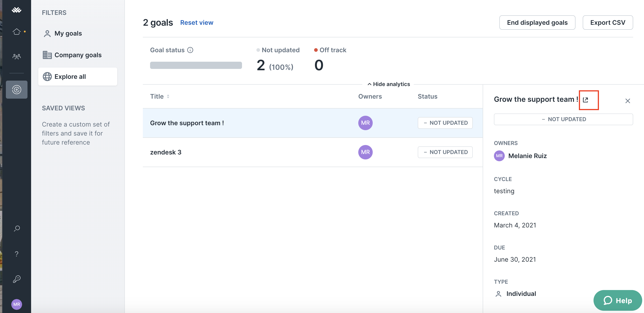The height and width of the screenshot is (313, 644).
Task: Click the End displayed goals button
Action: 537,23
